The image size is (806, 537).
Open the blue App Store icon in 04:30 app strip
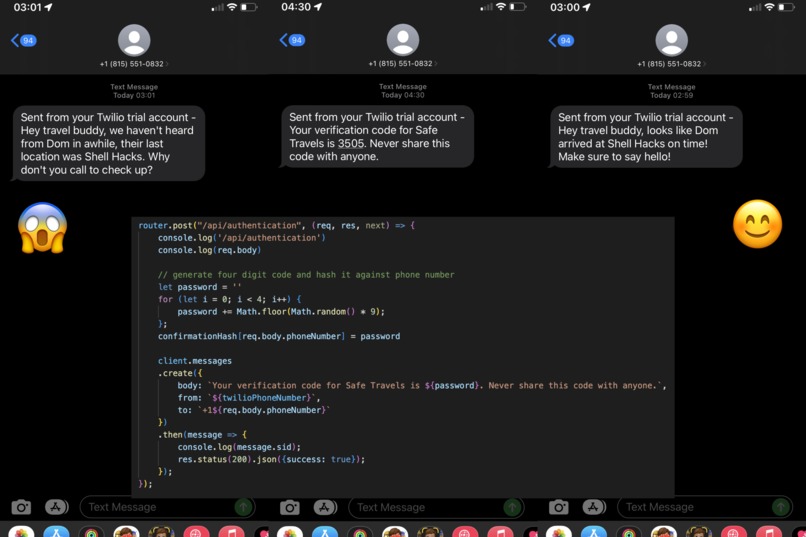325,532
